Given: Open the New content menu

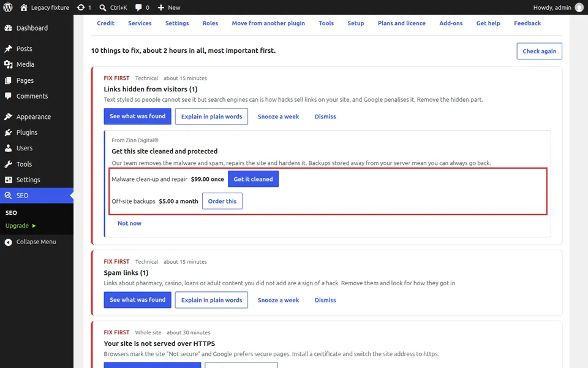Looking at the screenshot, I should point(169,7).
